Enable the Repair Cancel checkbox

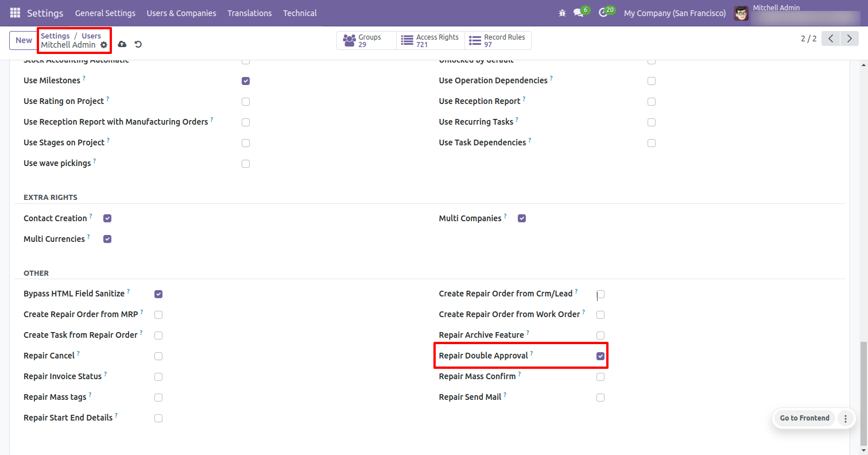coord(158,356)
